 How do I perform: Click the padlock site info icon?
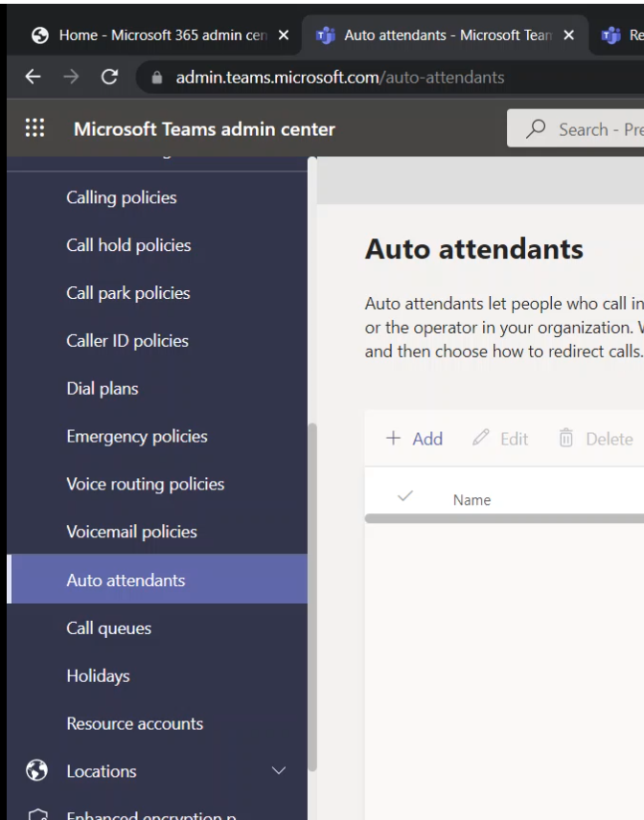pos(158,78)
